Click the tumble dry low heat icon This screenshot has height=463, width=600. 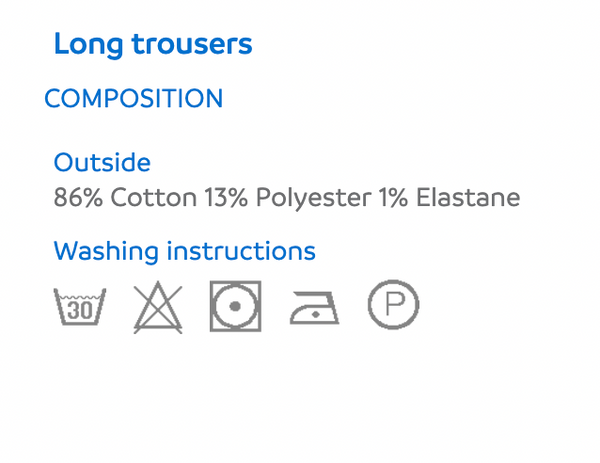pyautogui.click(x=235, y=306)
